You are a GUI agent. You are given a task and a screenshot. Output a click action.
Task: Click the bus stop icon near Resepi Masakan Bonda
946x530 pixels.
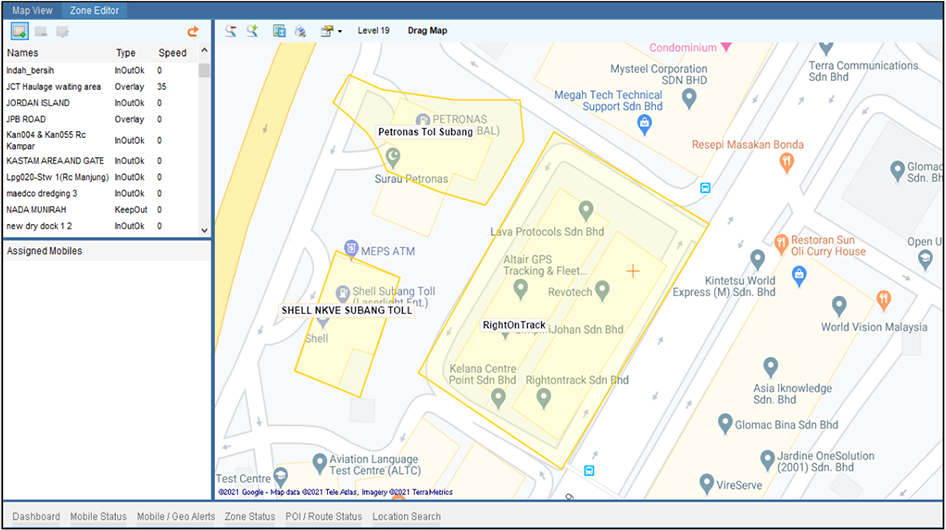click(705, 188)
